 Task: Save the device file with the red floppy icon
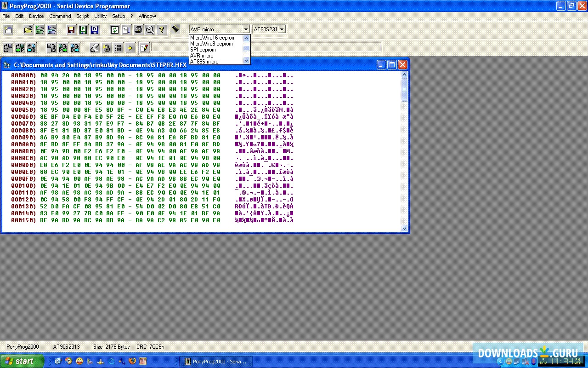tap(71, 30)
